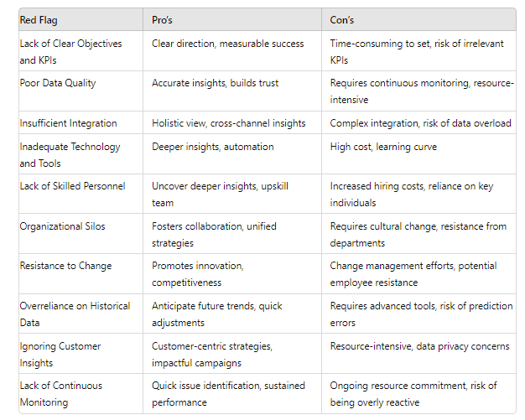Viewport: 525px width, 420px height.
Task: Click the Ignoring Customer Insights cell
Action: coord(81,354)
